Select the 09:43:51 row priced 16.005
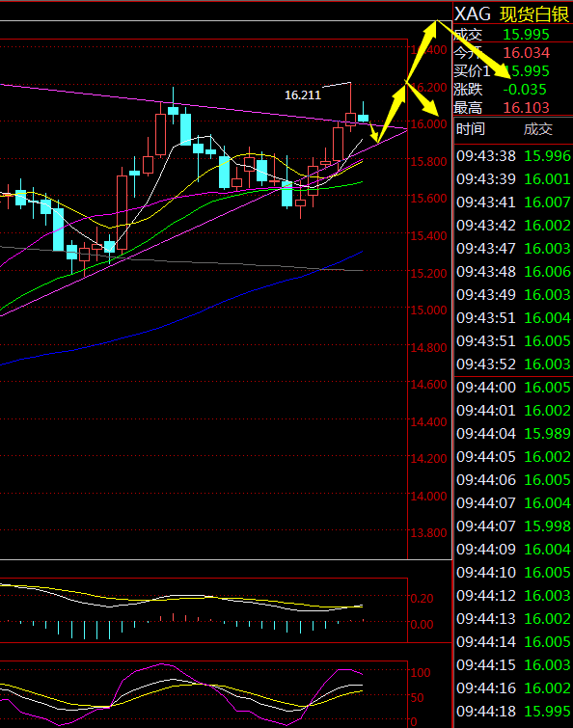This screenshot has height=728, width=573. click(513, 341)
